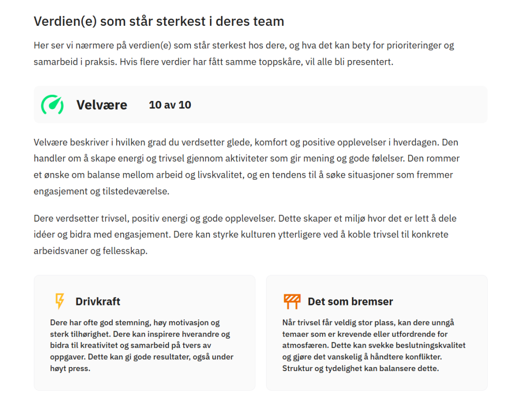Click the 'Når trivsel får veldig stor plass' text

368,323
